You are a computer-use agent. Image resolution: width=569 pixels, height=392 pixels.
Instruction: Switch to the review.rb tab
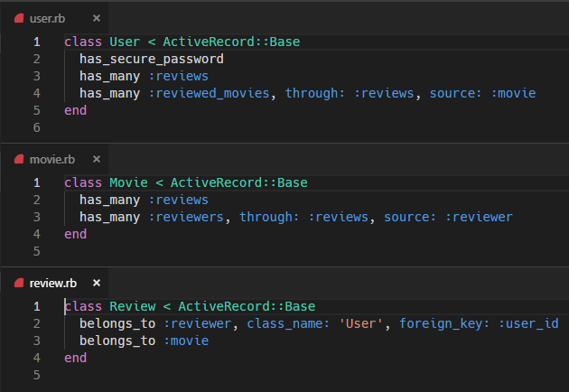[x=53, y=283]
